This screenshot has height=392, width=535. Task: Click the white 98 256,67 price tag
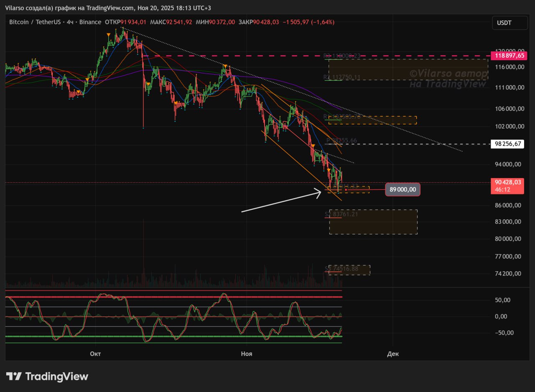[x=507, y=144]
